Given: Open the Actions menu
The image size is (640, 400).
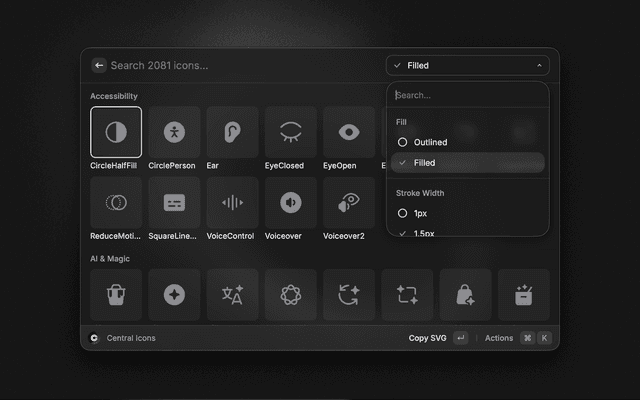Looking at the screenshot, I should [499, 338].
